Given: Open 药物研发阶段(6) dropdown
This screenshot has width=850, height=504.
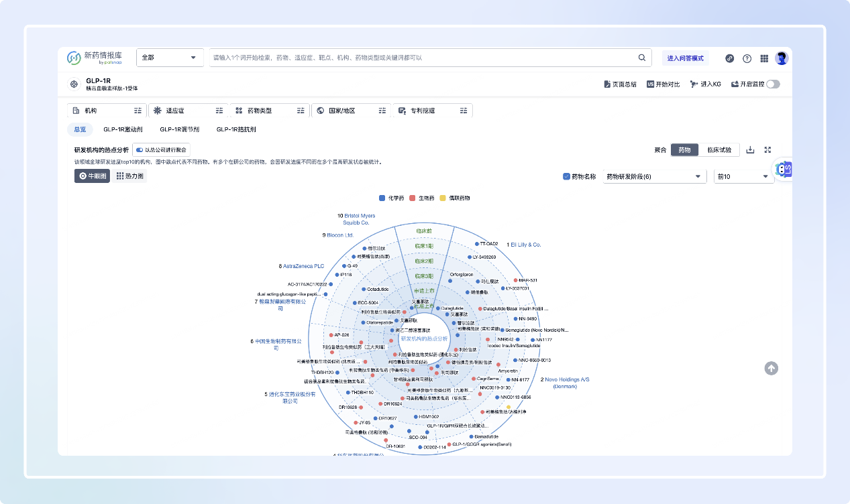Looking at the screenshot, I should pyautogui.click(x=655, y=176).
